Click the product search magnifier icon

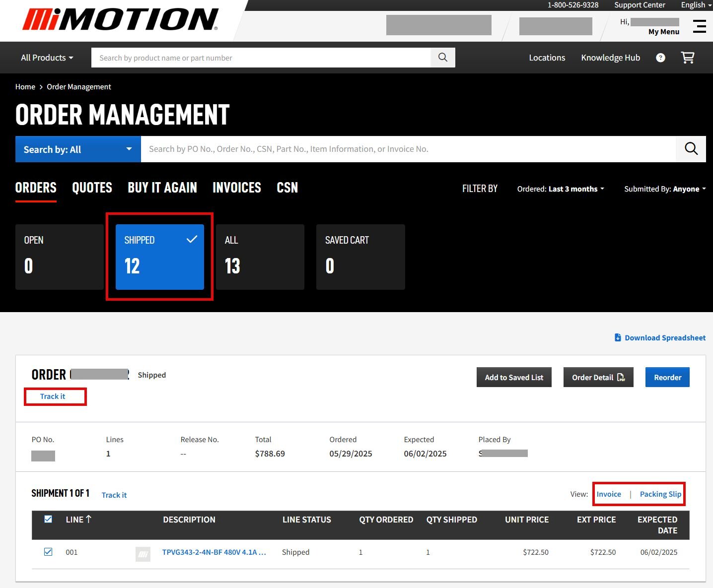point(443,58)
